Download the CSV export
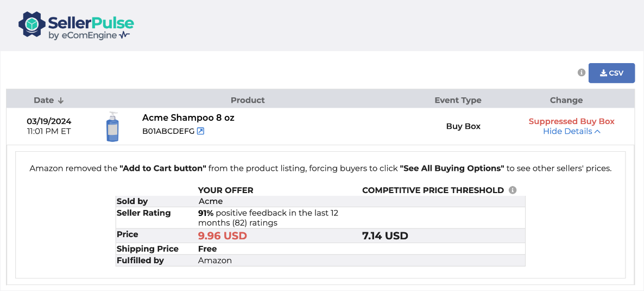Screen dimensions: 644x291 pyautogui.click(x=611, y=73)
